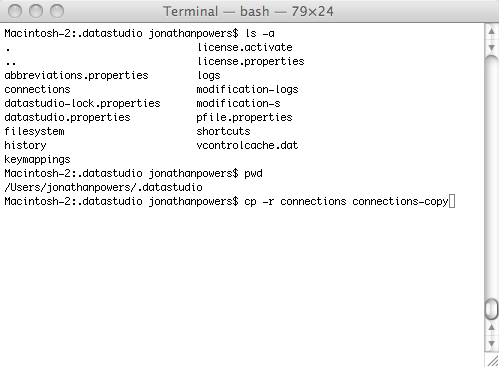Click the vertical scrollbar thumb
The height and width of the screenshot is (367, 499).
click(491, 309)
